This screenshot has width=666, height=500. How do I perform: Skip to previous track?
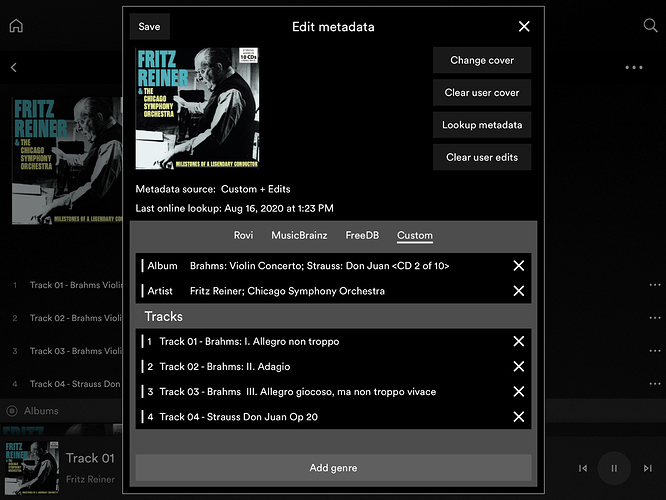coord(583,468)
